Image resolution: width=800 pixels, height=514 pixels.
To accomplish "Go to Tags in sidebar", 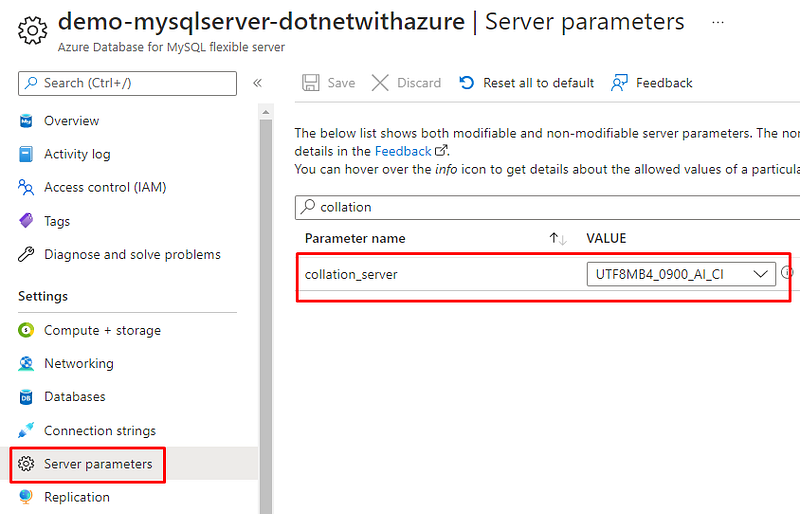I will pos(57,221).
